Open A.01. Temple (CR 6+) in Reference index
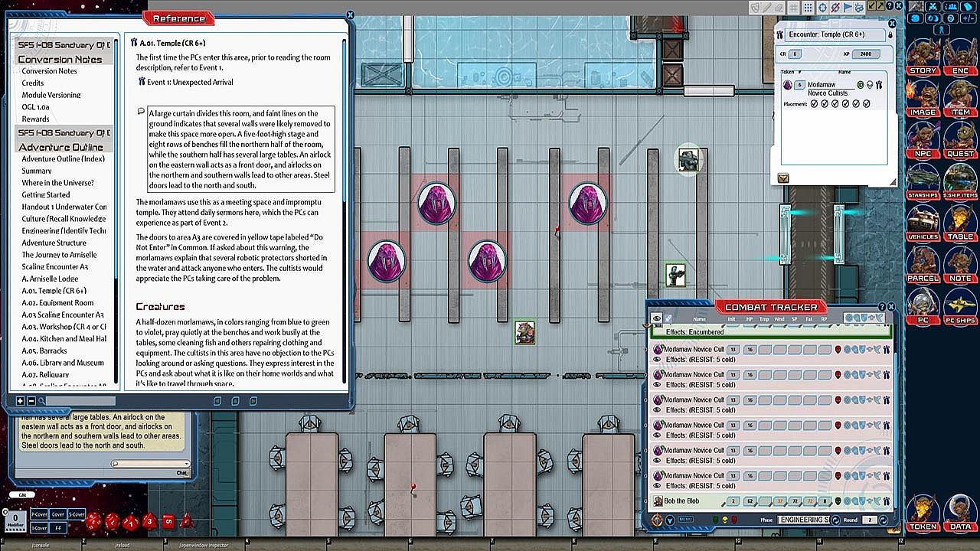Image resolution: width=980 pixels, height=551 pixels. (x=54, y=291)
